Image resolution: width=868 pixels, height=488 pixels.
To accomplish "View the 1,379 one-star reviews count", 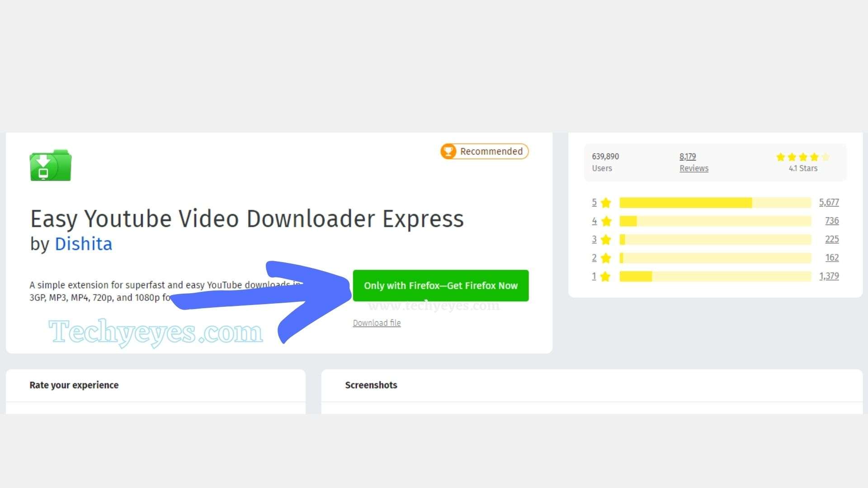I will (x=829, y=277).
